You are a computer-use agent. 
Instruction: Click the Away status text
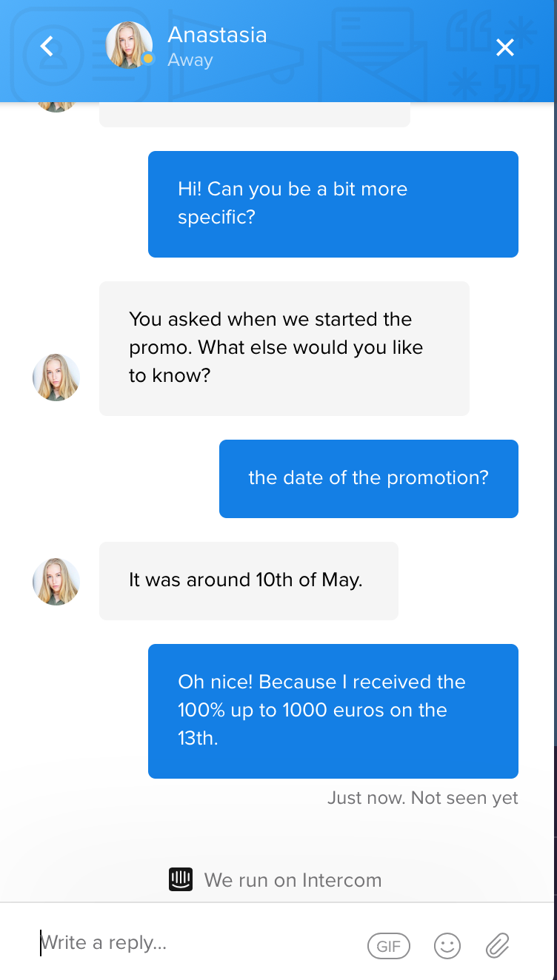coord(190,61)
